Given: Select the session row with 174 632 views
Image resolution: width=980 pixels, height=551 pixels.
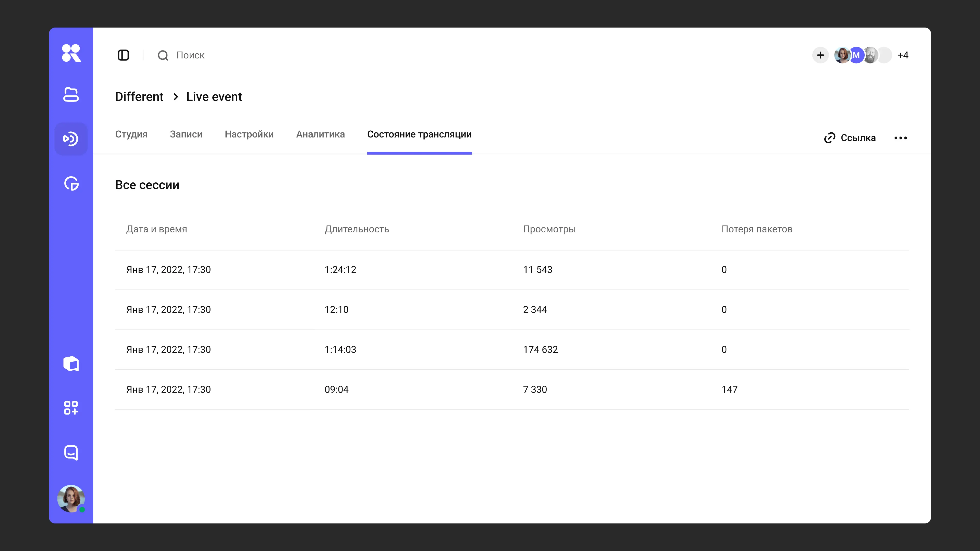Looking at the screenshot, I should click(512, 349).
